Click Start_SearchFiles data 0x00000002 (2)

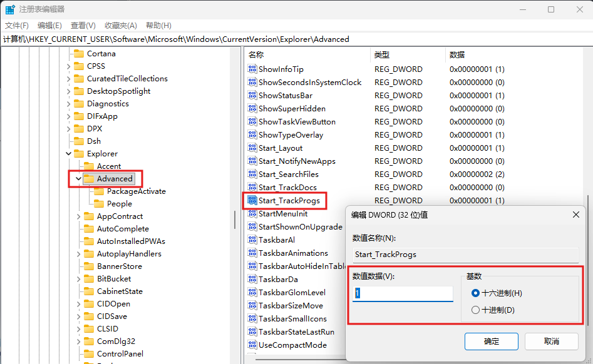point(477,174)
